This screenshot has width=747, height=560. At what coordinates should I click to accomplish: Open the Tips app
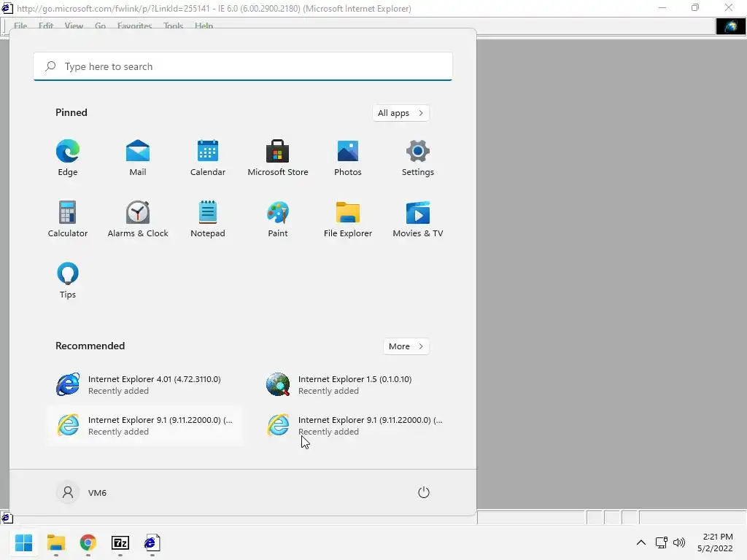[x=68, y=281]
